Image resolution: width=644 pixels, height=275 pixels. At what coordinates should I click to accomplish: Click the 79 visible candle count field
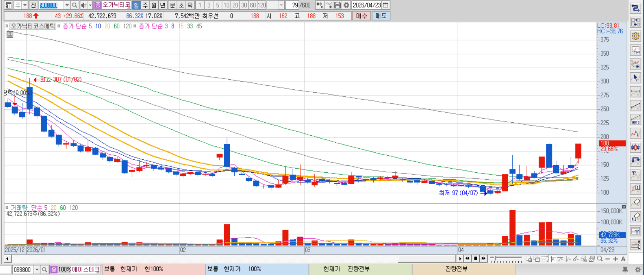[x=292, y=5]
